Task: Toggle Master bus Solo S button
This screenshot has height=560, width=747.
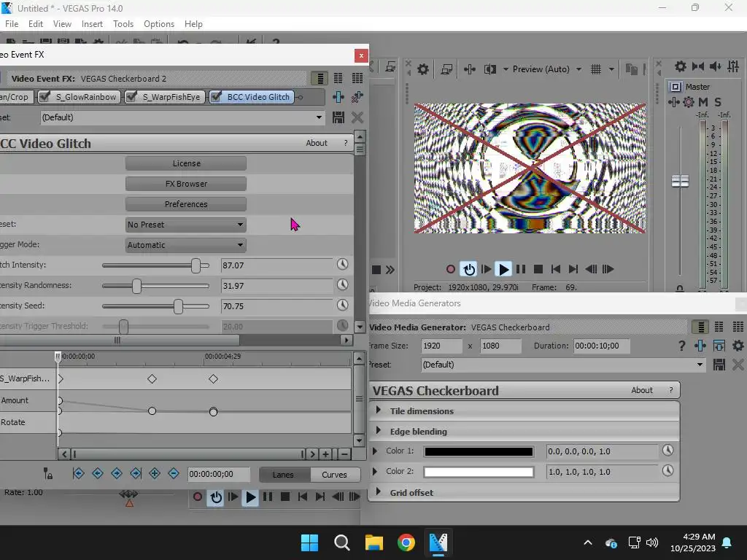Action: 718,102
